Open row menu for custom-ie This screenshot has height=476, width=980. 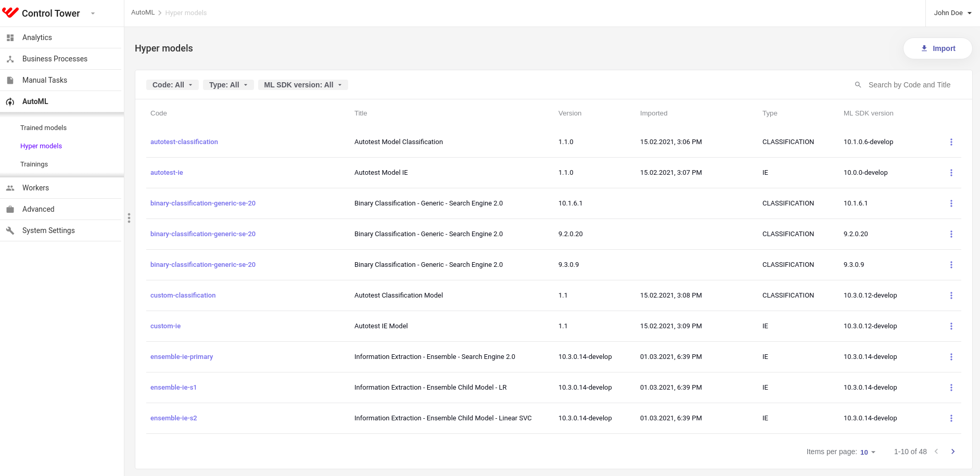(x=951, y=326)
